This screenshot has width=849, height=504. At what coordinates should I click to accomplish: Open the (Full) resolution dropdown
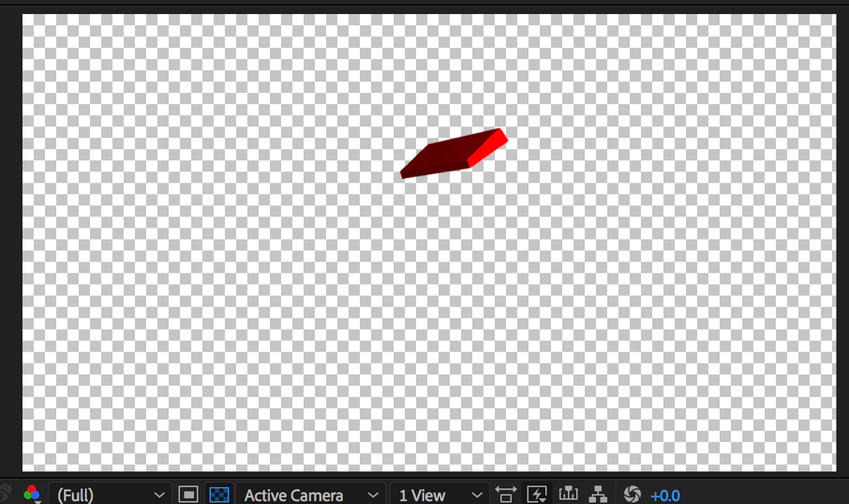111,495
